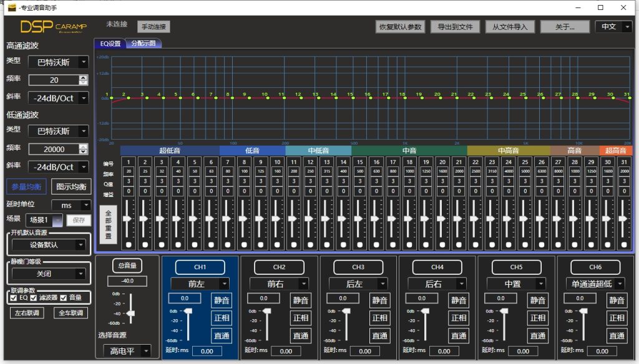The height and width of the screenshot is (364, 639).
Task: Click 恢复默认参数 restore defaults button
Action: pyautogui.click(x=400, y=26)
